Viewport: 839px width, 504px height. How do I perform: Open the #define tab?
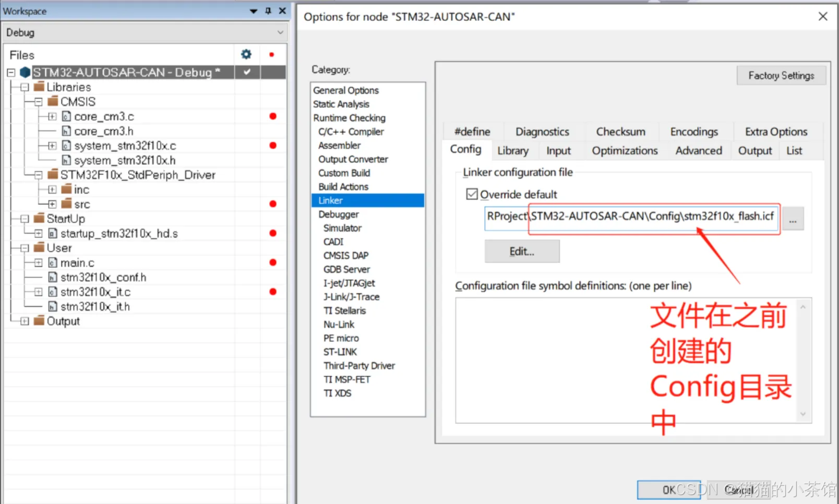pyautogui.click(x=472, y=131)
